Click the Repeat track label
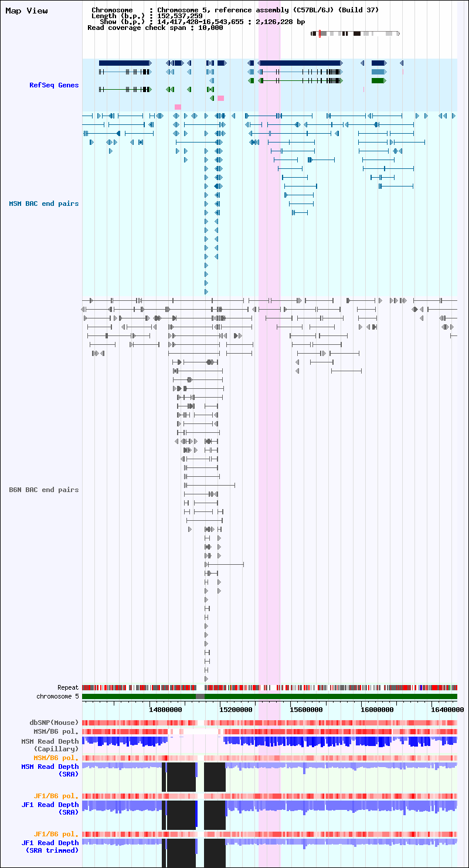 [x=68, y=687]
